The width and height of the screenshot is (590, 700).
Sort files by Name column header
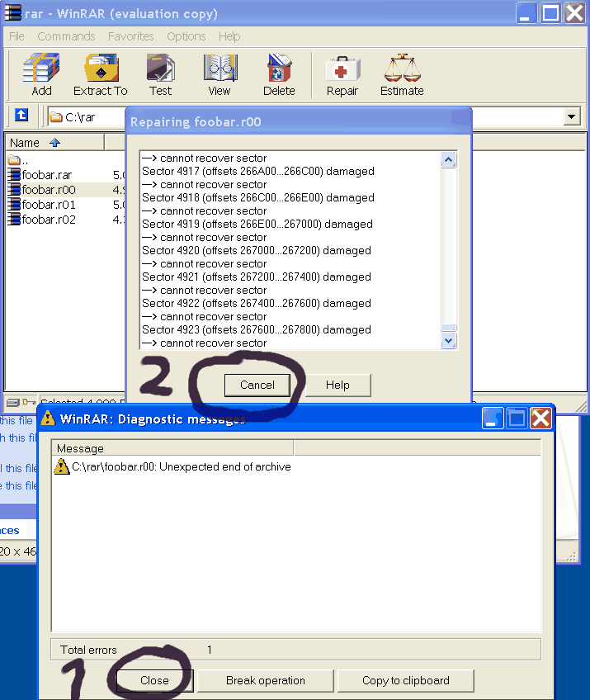pos(54,143)
